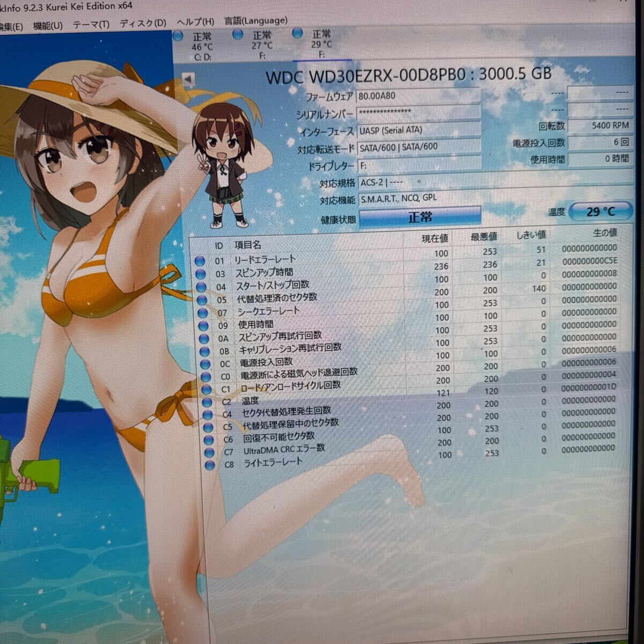Click the transfer mode field SATA/600 | SATA/600
Screen dimensions: 644x644
(x=419, y=147)
